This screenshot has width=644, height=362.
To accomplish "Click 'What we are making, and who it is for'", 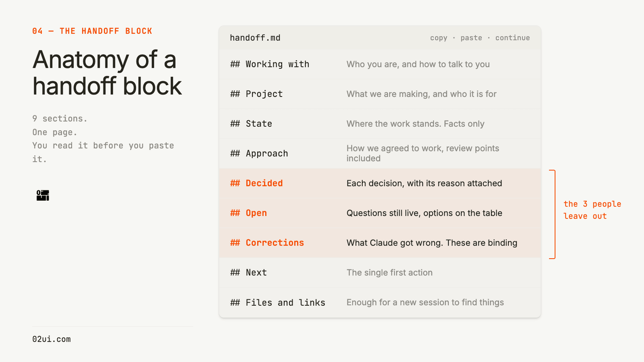I will pos(422,94).
